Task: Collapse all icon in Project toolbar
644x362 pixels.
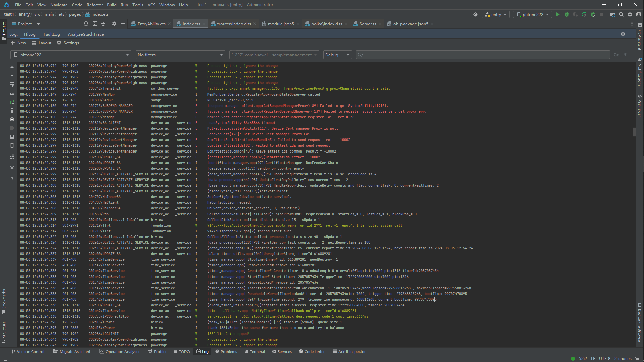Action: click(x=103, y=24)
